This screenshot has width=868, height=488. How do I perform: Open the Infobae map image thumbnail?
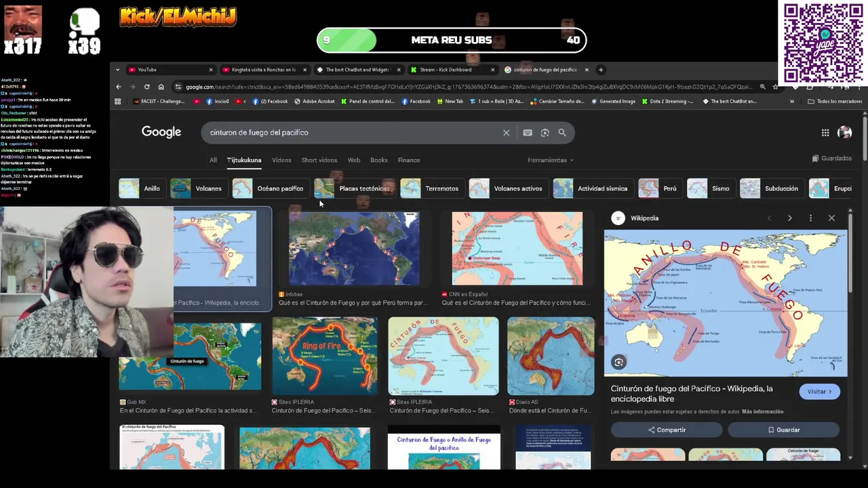click(x=354, y=248)
